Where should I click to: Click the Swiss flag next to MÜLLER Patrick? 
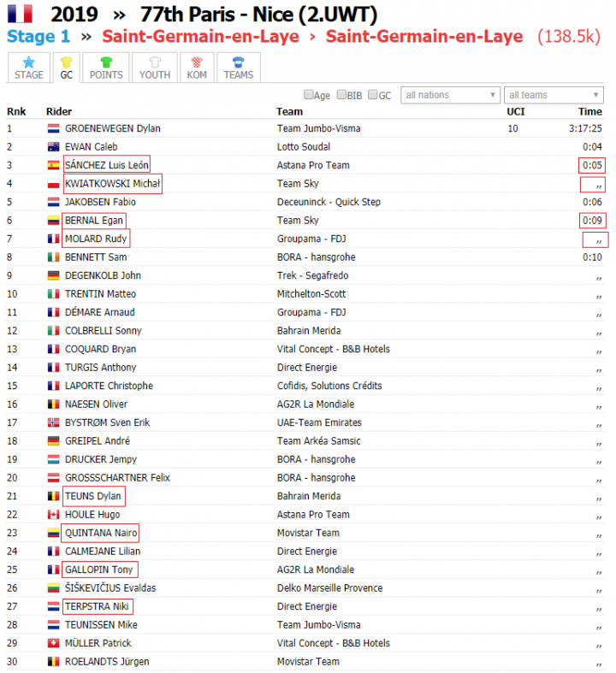tap(53, 643)
